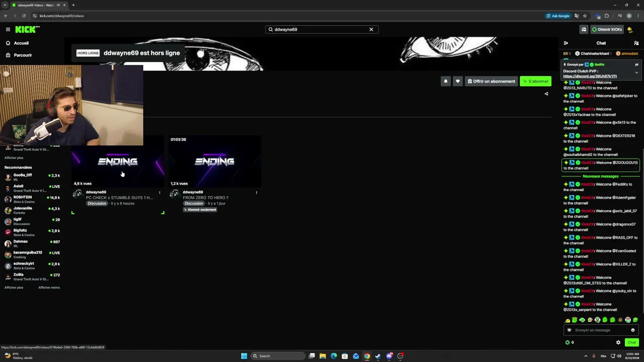Open recommended channel Jolavanille
644x362 pixels.
[x=32, y=210]
